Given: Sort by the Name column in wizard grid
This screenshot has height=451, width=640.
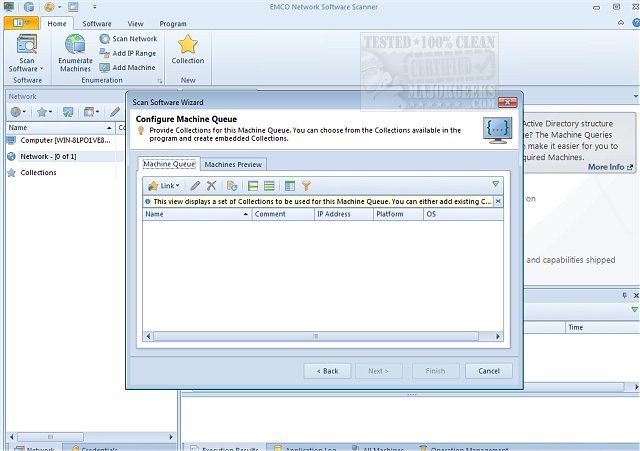Looking at the screenshot, I should click(x=197, y=214).
